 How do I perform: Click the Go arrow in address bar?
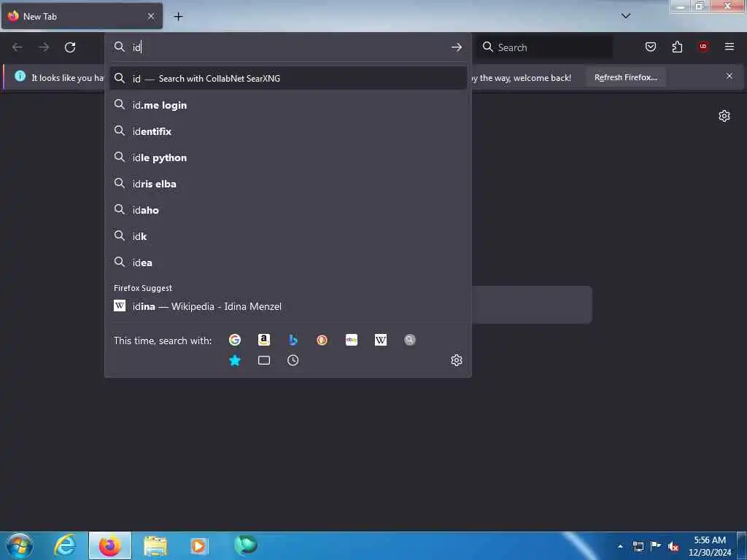click(x=457, y=47)
